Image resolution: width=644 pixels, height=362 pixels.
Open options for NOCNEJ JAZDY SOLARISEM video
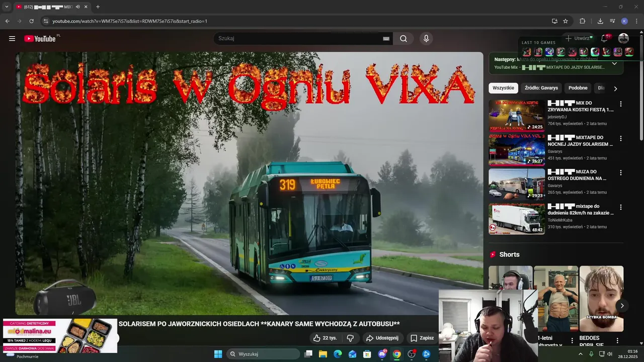click(x=621, y=138)
